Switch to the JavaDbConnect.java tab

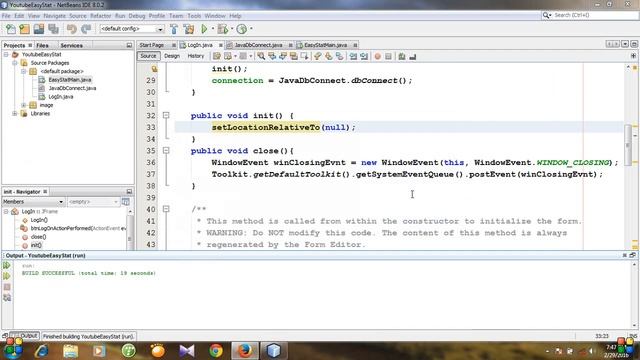[x=258, y=45]
